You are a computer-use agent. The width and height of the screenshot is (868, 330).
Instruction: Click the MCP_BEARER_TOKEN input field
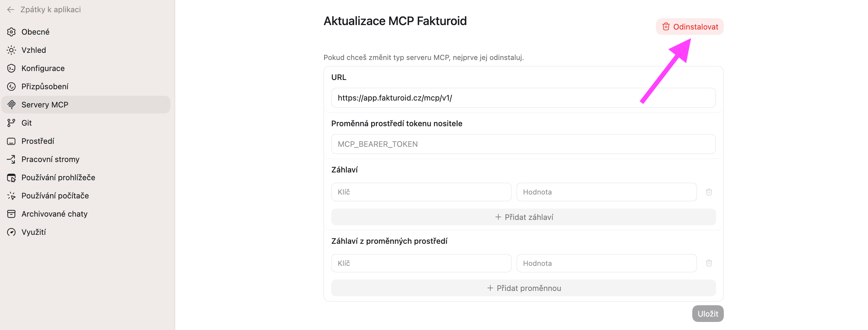tap(523, 144)
